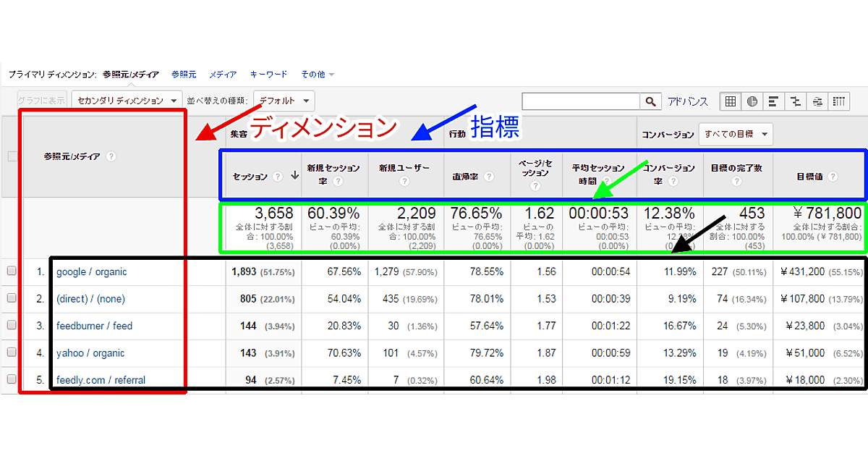Switch to the Comparison view icon
868x456 pixels.
tap(795, 101)
